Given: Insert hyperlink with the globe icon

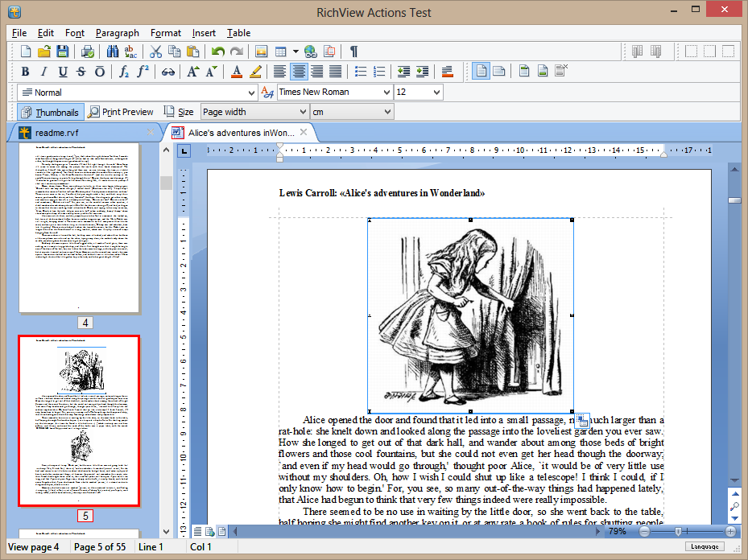Looking at the screenshot, I should 311,51.
